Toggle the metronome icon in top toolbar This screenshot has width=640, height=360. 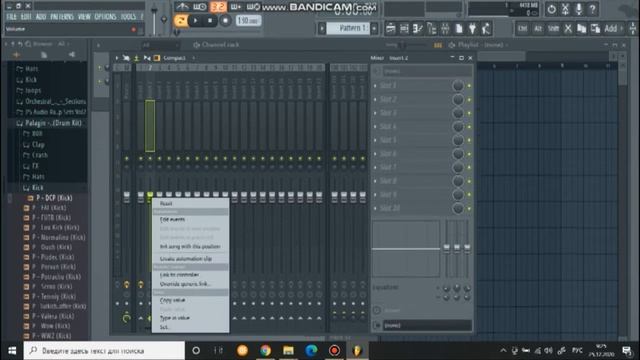[x=182, y=7]
